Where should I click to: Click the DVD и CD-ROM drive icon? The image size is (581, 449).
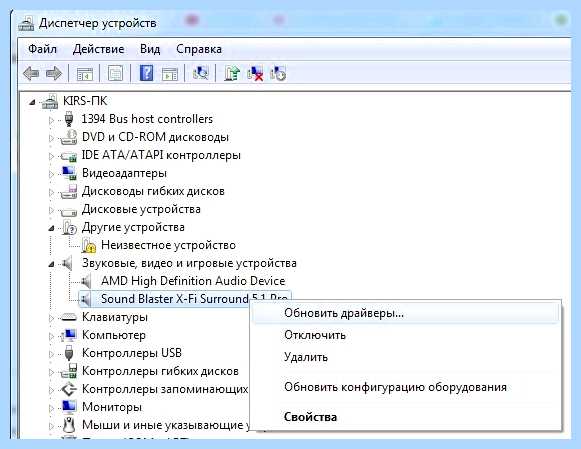pyautogui.click(x=69, y=137)
